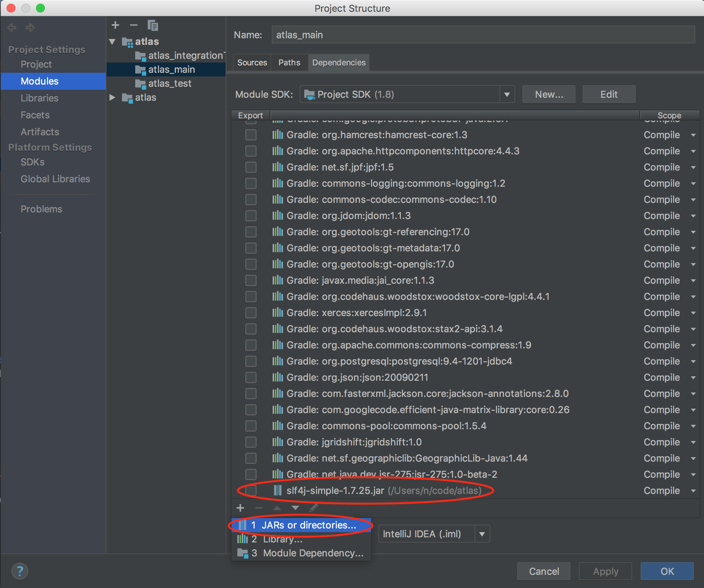This screenshot has height=588, width=704.
Task: Toggle export checkbox for httpcore:4.4.3
Action: click(x=251, y=151)
